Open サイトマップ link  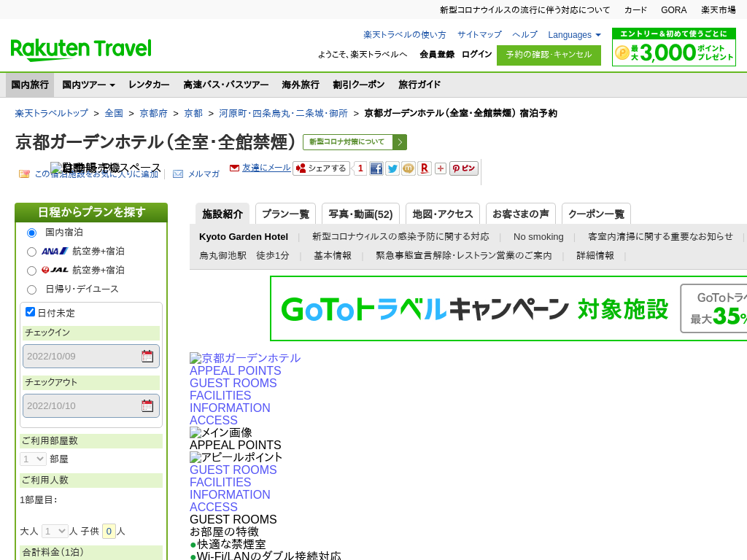pyautogui.click(x=479, y=35)
